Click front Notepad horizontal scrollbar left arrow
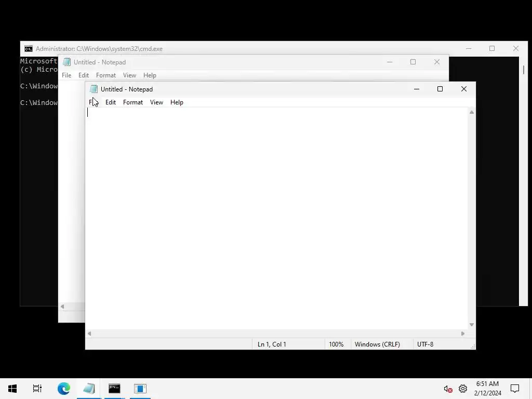This screenshot has height=399, width=532. [89, 334]
